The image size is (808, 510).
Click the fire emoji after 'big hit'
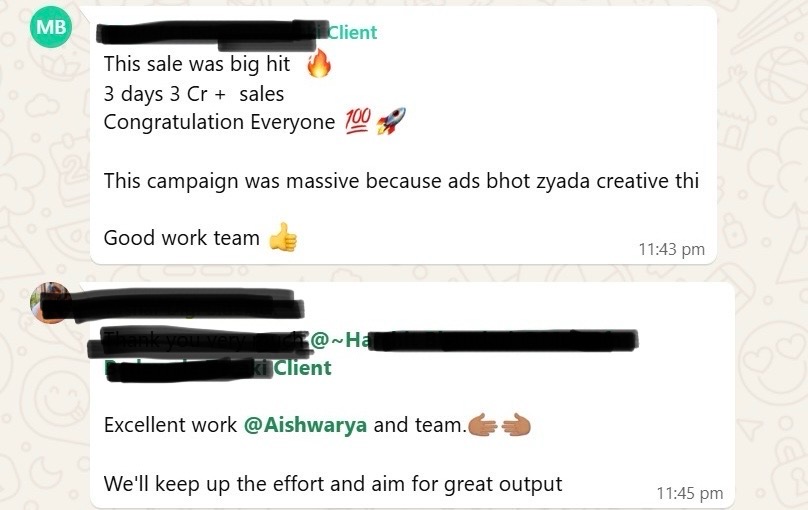coord(319,63)
